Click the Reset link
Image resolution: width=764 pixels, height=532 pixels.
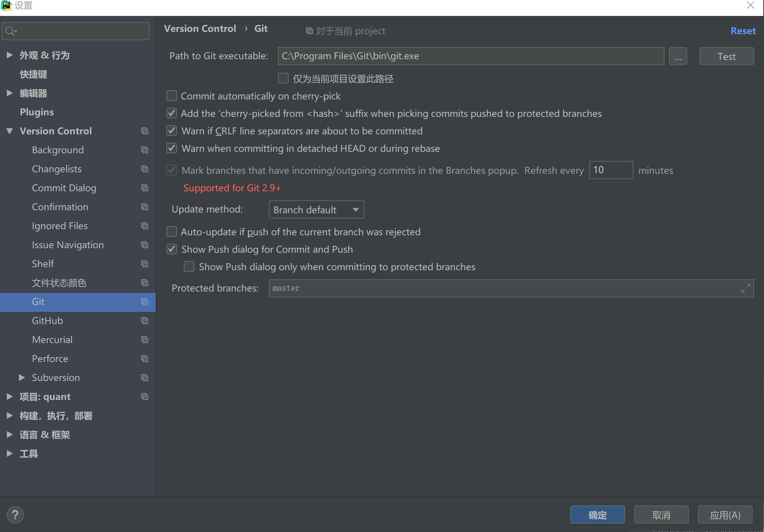743,31
